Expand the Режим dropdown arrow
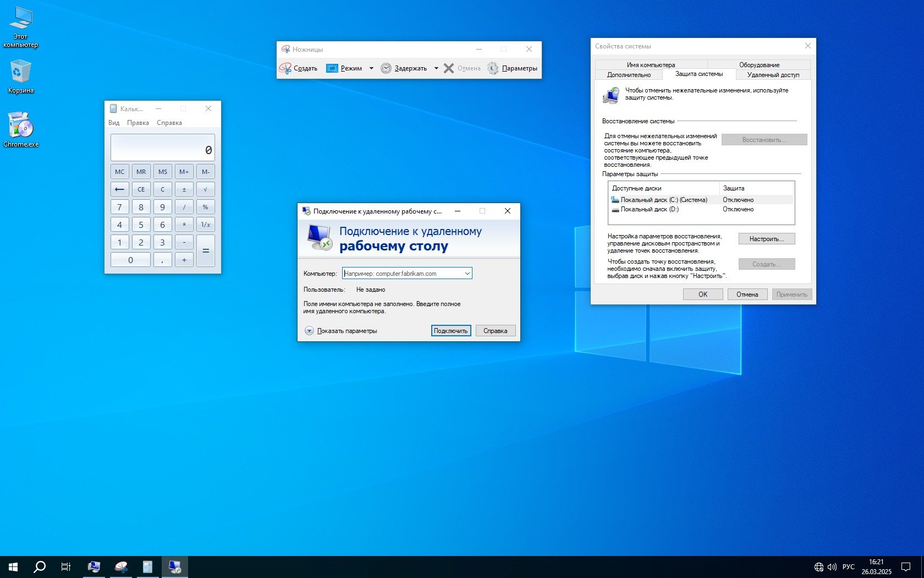This screenshot has width=924, height=578. (x=371, y=68)
